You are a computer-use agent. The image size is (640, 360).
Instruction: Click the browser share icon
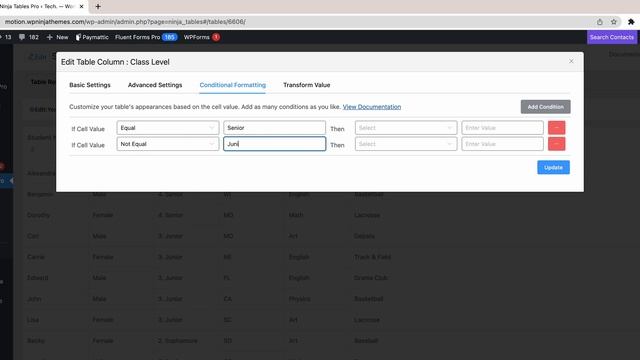(x=600, y=22)
